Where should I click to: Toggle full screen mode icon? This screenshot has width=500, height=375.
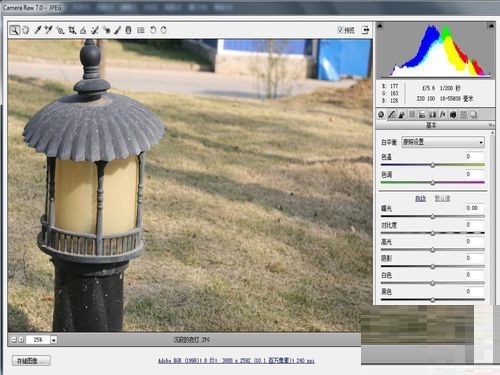[x=365, y=30]
